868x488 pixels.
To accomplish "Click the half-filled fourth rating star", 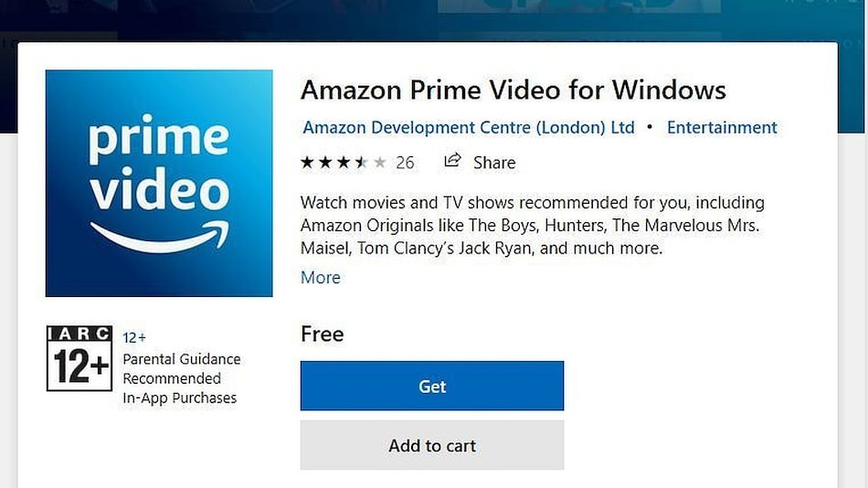I will [x=362, y=163].
